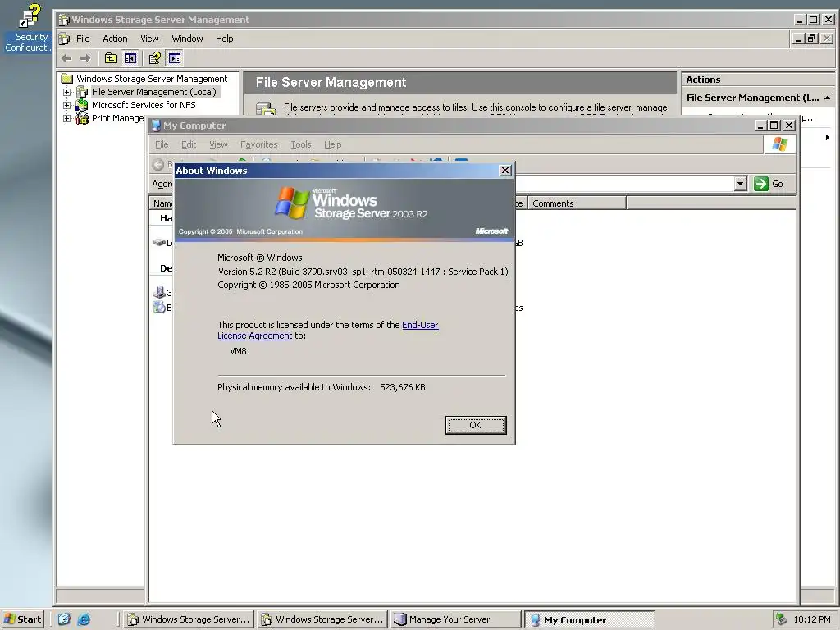
Task: Click the Version 5.2 R2 build text
Action: tap(363, 272)
